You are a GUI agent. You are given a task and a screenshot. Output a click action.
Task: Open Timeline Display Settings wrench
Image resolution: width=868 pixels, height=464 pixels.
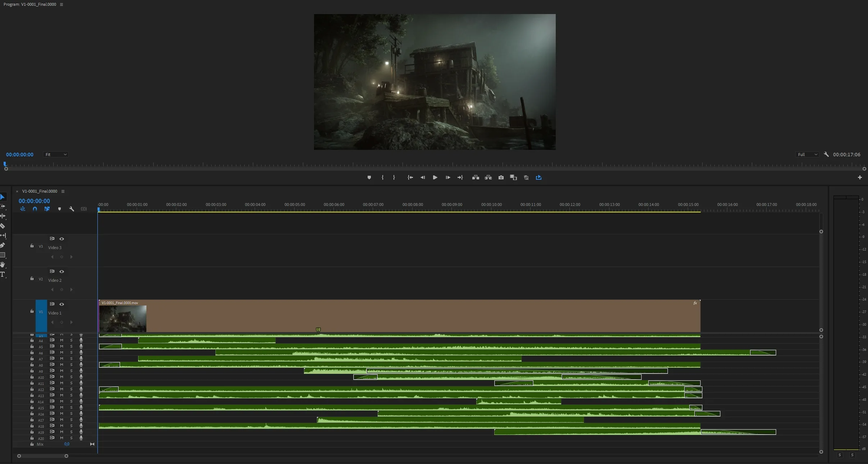[x=72, y=209]
